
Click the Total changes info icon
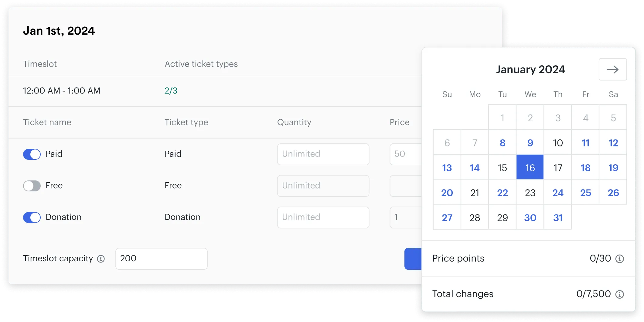coord(621,294)
